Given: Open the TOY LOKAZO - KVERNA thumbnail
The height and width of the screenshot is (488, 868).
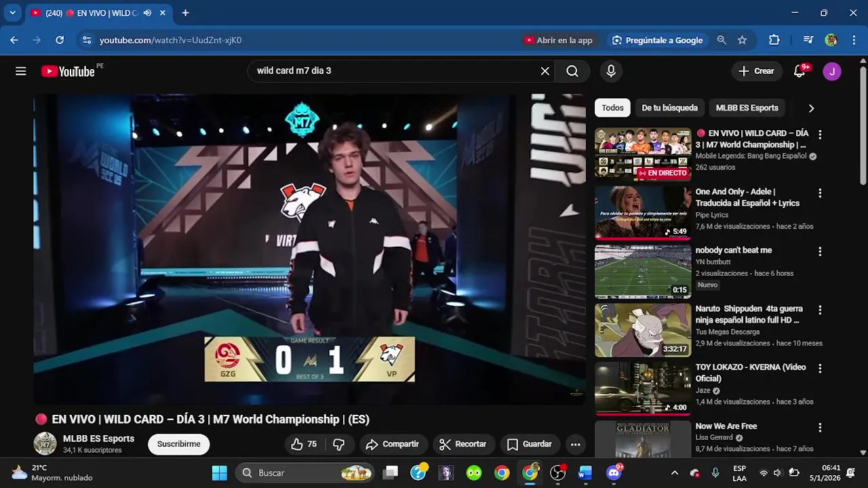Looking at the screenshot, I should point(643,388).
